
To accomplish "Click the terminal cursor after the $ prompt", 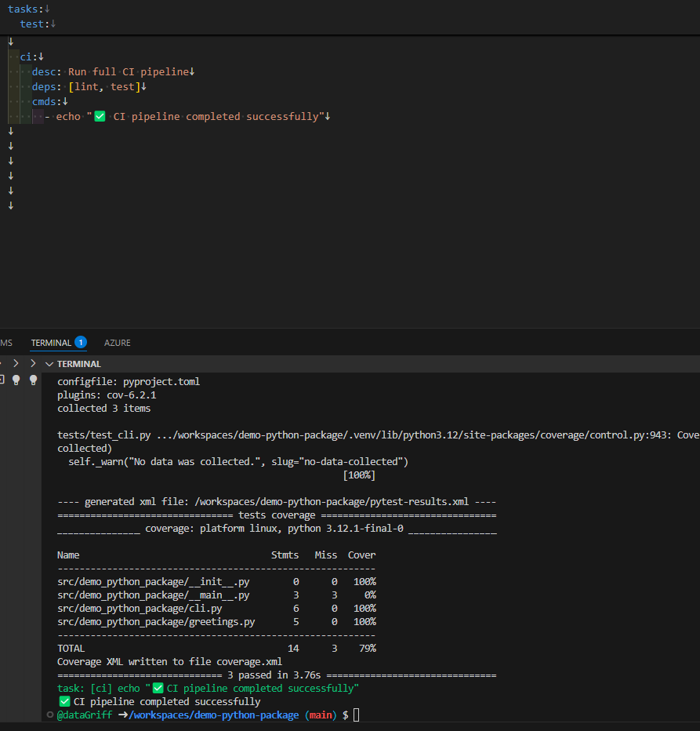I will click(x=357, y=715).
